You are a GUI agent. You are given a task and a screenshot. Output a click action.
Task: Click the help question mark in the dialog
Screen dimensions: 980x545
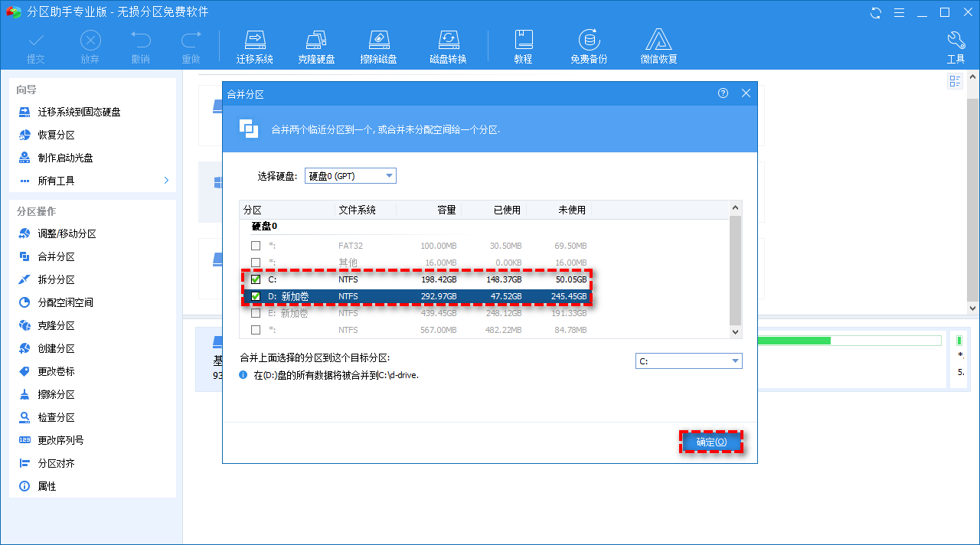coord(723,93)
